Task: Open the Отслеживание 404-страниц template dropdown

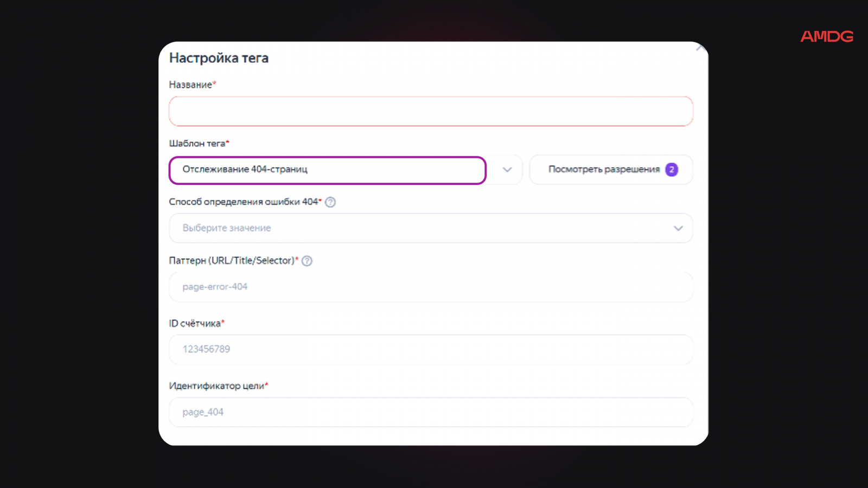Action: [x=328, y=170]
